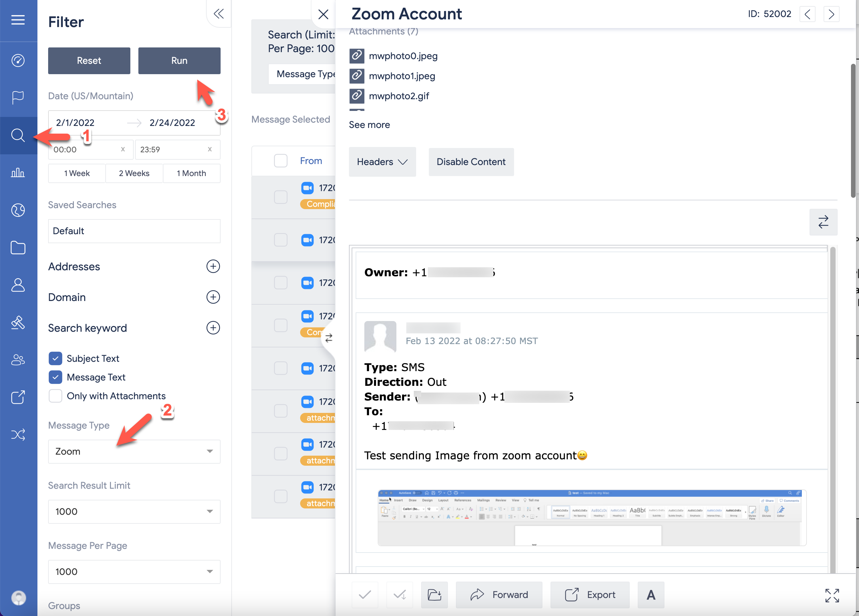Close the Zoom Account message panel

tap(323, 14)
